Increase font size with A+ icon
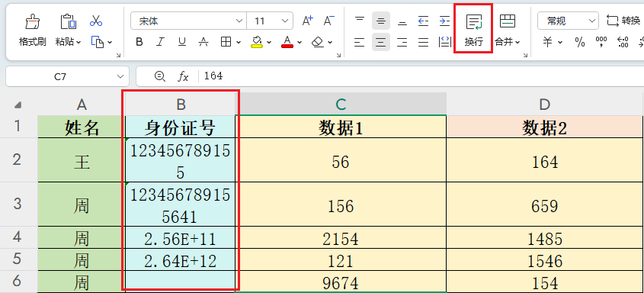The width and height of the screenshot is (644, 293). tap(308, 21)
